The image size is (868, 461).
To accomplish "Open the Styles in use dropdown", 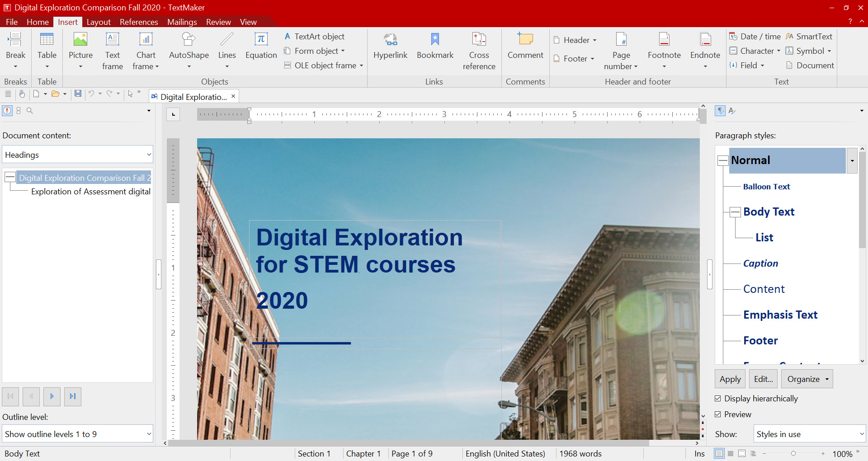I will point(809,434).
